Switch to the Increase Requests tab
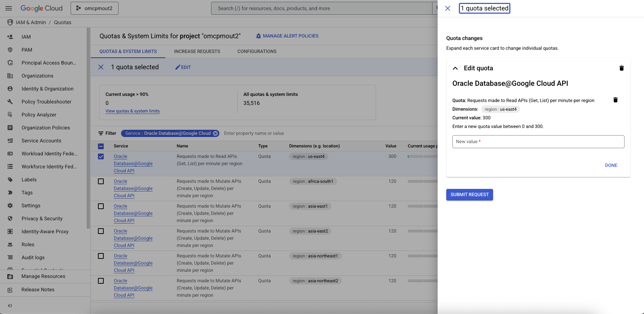The height and width of the screenshot is (314, 644). coord(197,52)
